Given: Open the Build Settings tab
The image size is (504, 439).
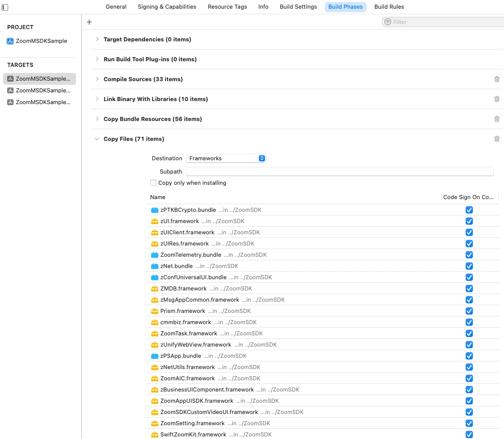Looking at the screenshot, I should coord(298,7).
